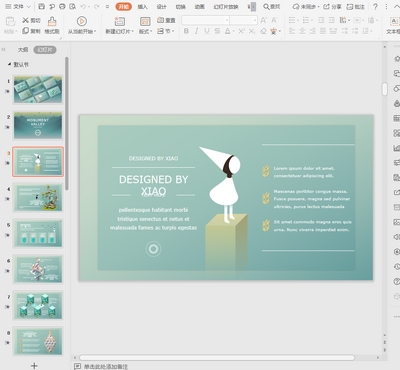The height and width of the screenshot is (370, 400).
Task: Click the ribbon collapse caret button
Action: [x=396, y=7]
